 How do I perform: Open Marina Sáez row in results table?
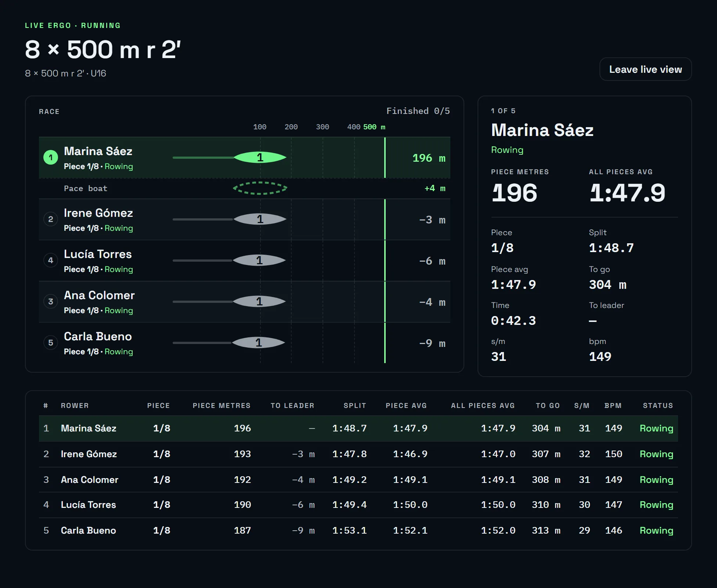pyautogui.click(x=358, y=429)
